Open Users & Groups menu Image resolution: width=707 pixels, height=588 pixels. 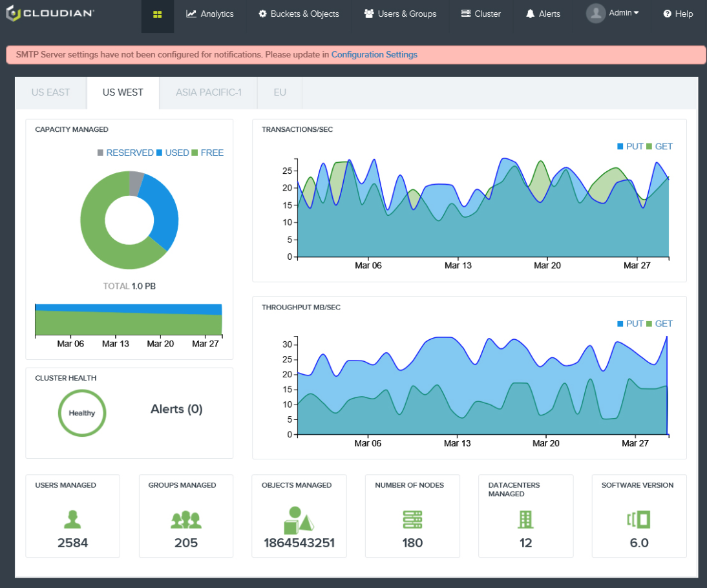pos(401,14)
